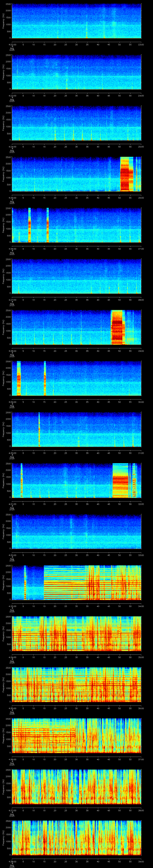Click Frequency (Hz) axis title of 4:30:00 panel
153x868 pixels.
(3, 430)
